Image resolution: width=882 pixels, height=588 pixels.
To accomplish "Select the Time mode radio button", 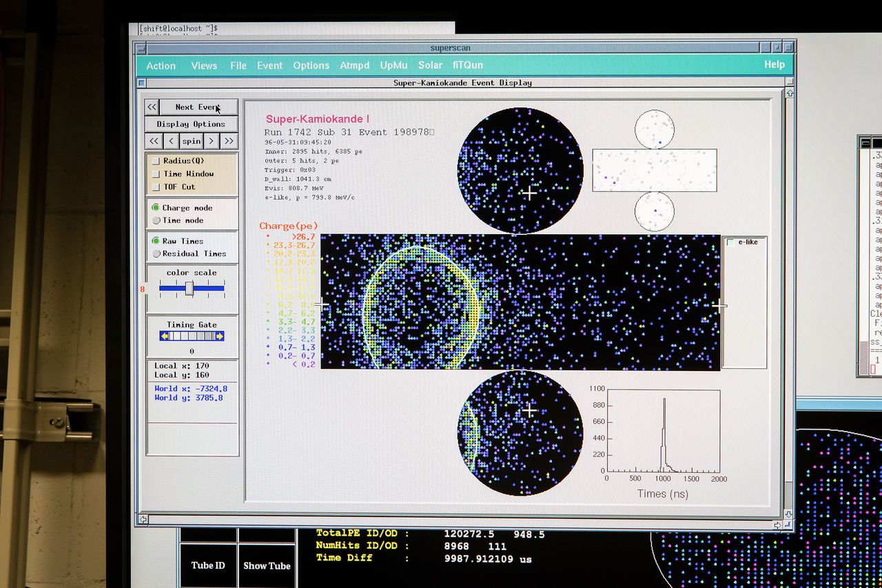I will click(156, 220).
